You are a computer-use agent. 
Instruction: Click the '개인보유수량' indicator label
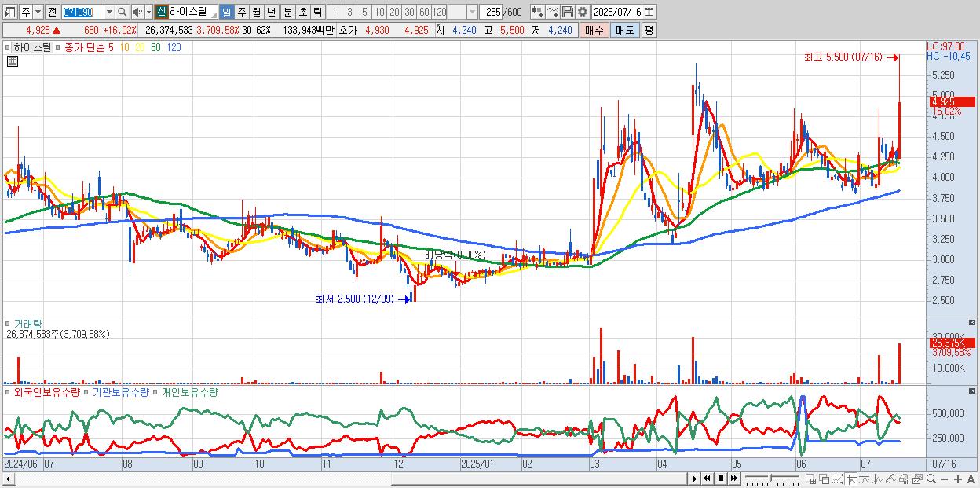(189, 391)
